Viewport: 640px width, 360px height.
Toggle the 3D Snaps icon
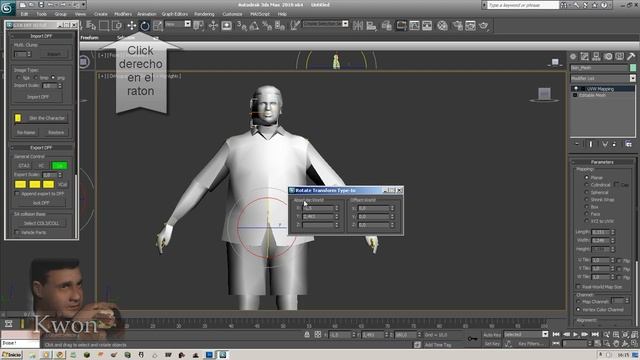242,26
